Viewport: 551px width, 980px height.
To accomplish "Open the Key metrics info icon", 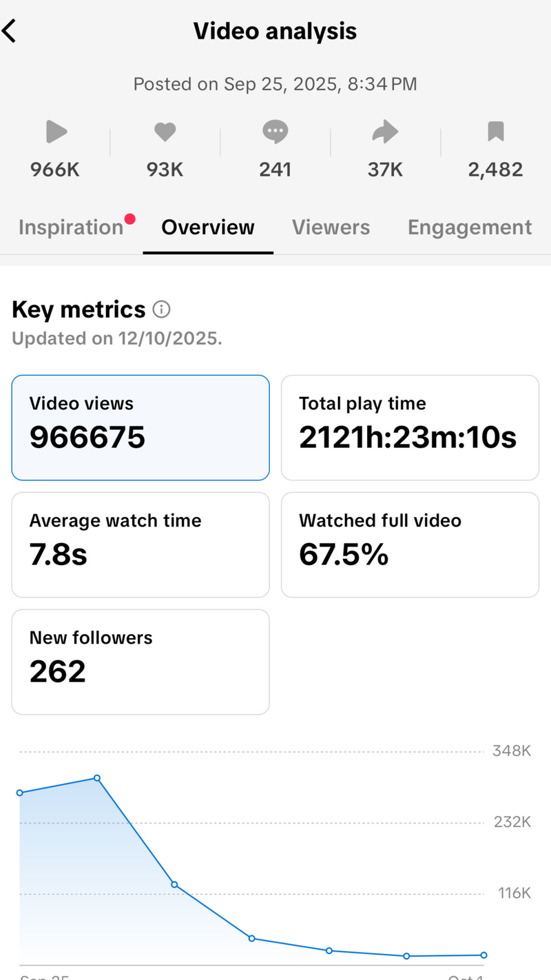I will point(161,310).
